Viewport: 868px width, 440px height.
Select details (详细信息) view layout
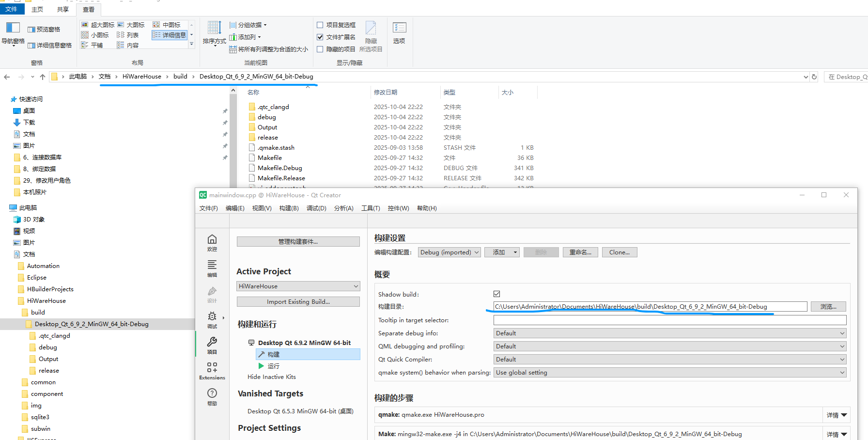click(x=170, y=35)
